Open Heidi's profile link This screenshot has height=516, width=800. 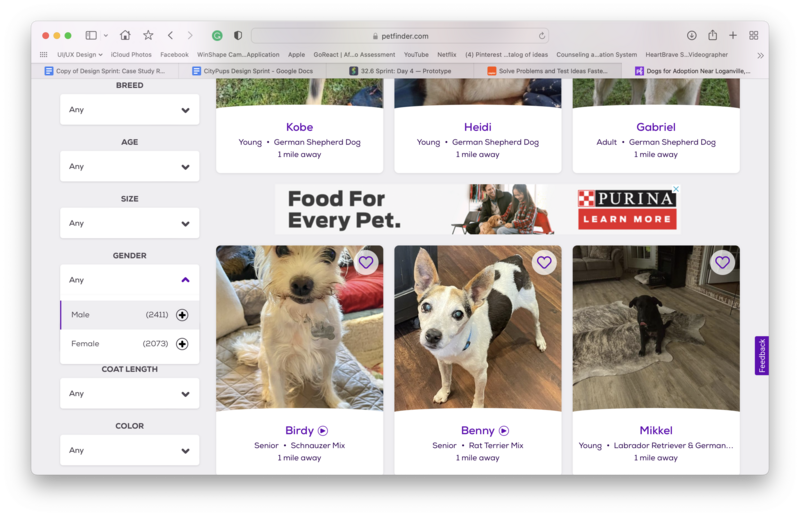[x=478, y=127]
